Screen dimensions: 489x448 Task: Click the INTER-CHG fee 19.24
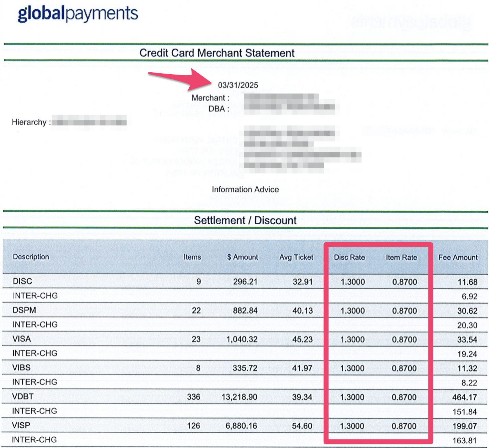coord(467,354)
